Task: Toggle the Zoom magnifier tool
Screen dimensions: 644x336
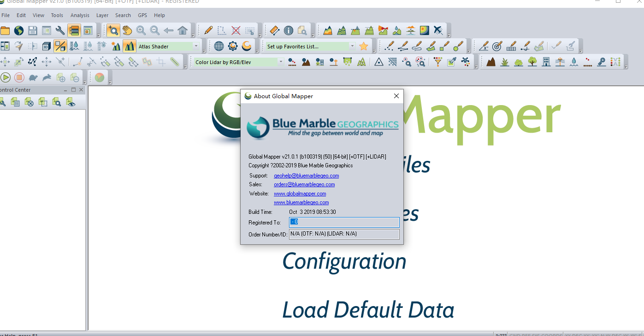Action: click(113, 31)
